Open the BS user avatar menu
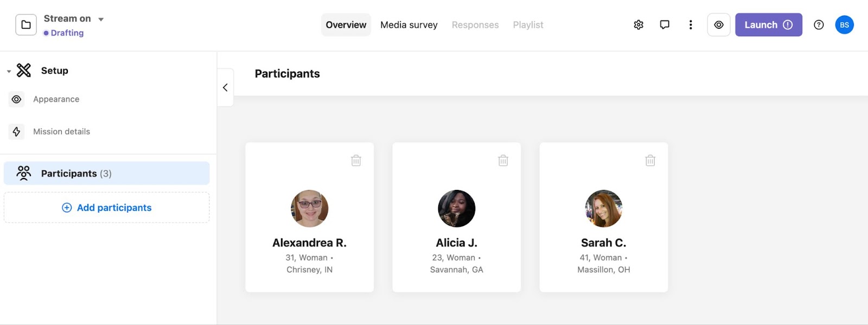 coord(844,25)
